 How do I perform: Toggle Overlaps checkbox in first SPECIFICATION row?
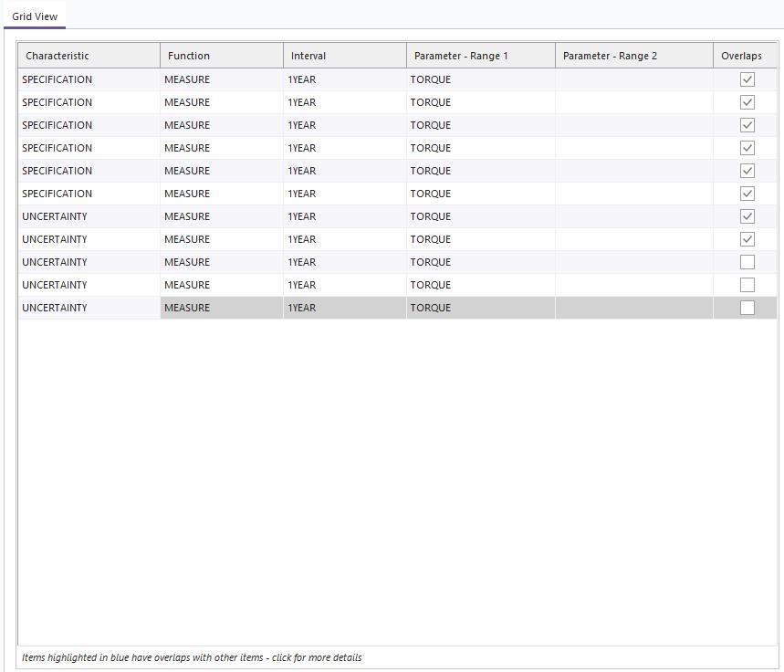(x=747, y=79)
